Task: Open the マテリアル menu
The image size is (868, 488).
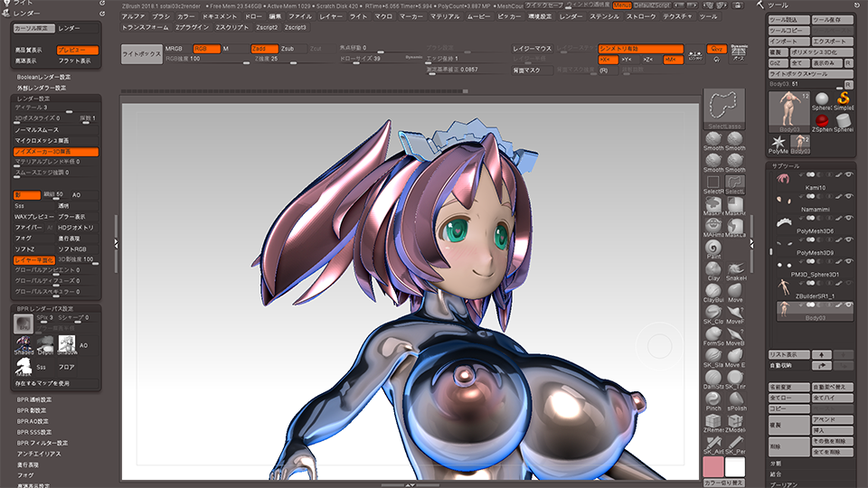Action: pos(445,16)
